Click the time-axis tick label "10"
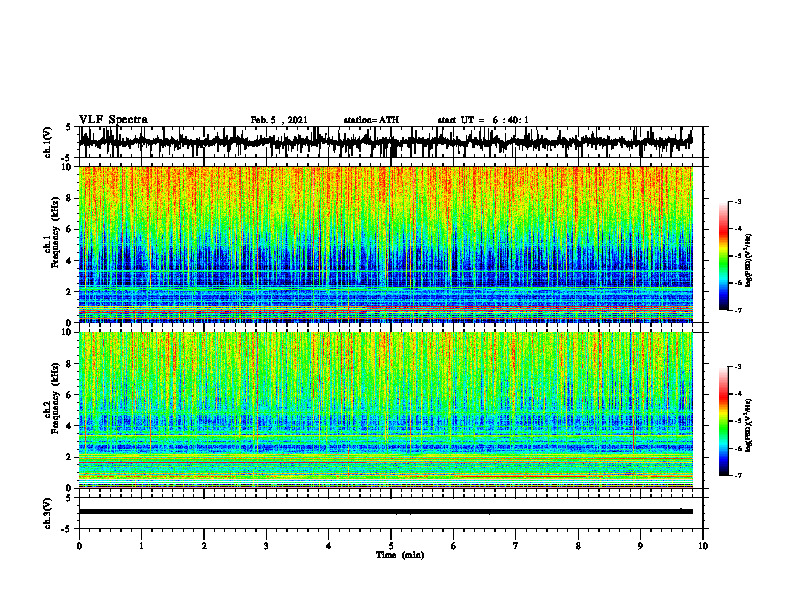This screenshot has height=612, width=792. point(703,546)
